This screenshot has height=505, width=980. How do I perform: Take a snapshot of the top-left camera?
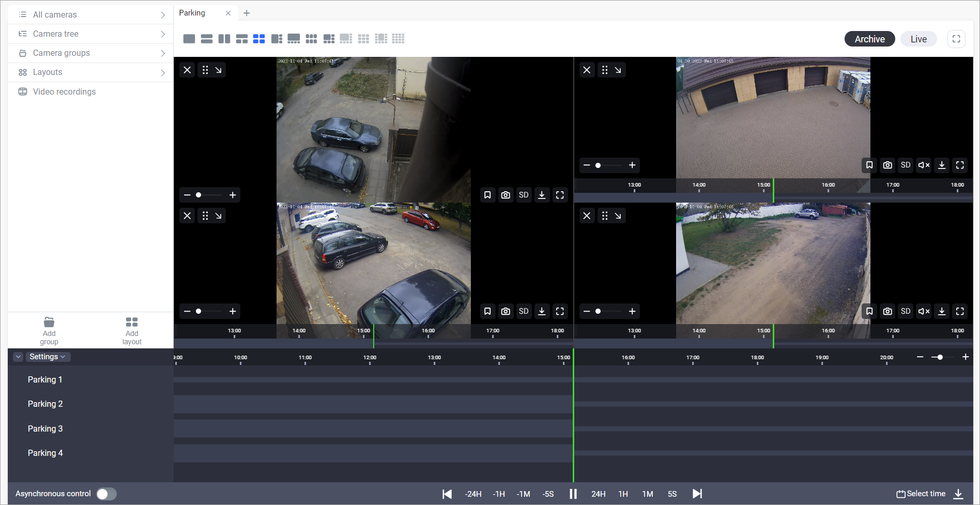(506, 195)
